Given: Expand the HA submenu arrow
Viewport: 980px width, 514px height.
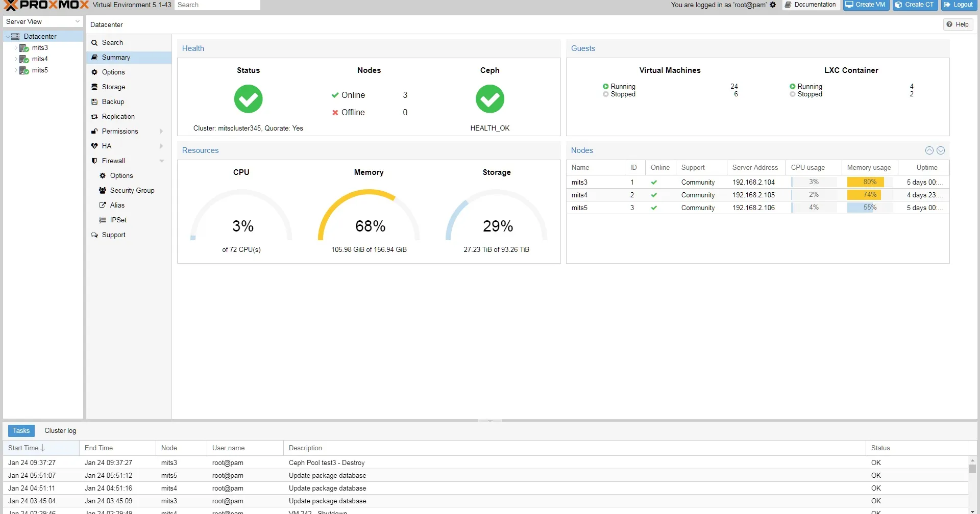Looking at the screenshot, I should (x=161, y=146).
